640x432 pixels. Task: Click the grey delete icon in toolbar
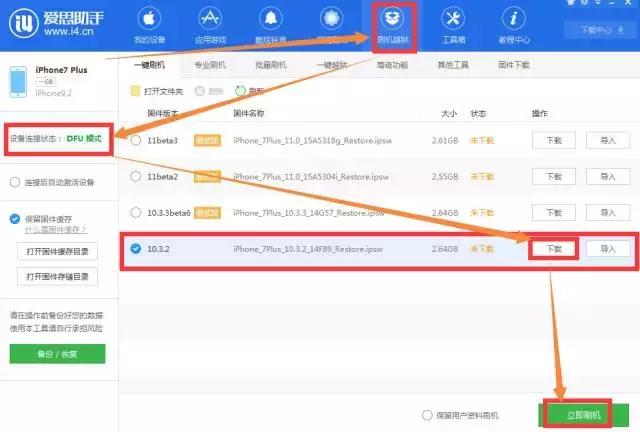(x=200, y=91)
